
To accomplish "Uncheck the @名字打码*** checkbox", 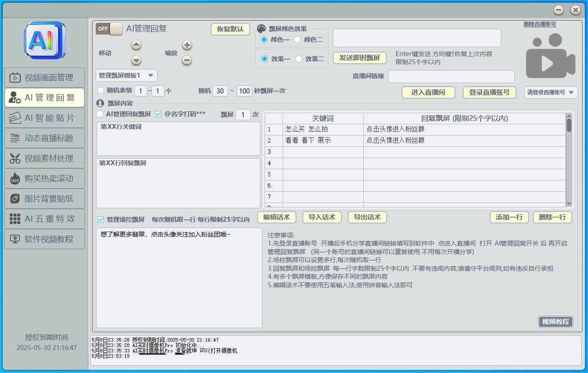I will tap(158, 114).
